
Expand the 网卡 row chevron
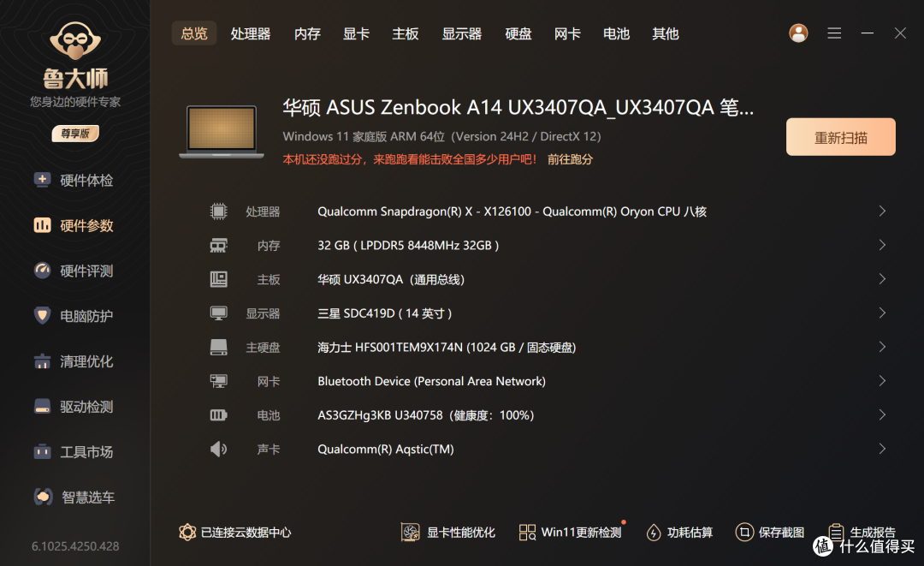pos(882,381)
